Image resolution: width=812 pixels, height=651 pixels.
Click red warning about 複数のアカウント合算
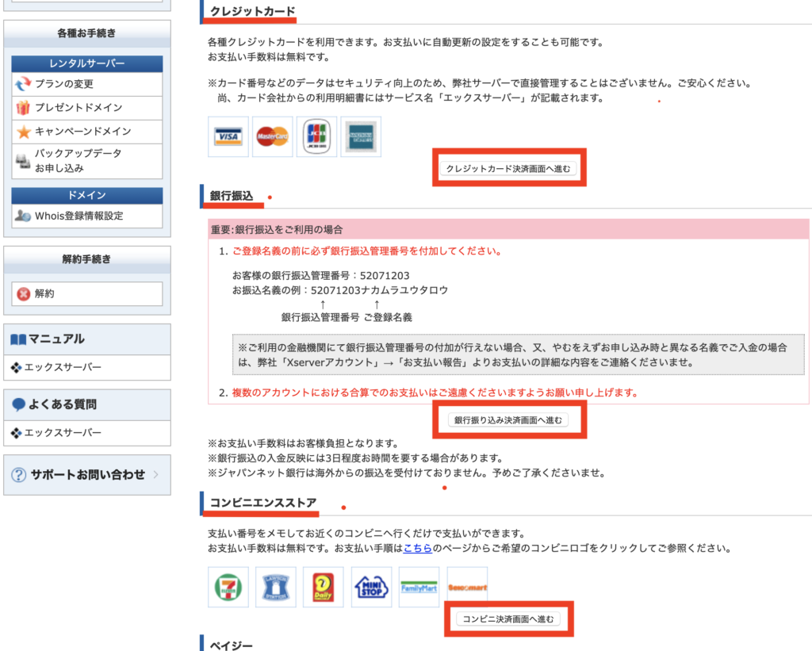pyautogui.click(x=435, y=393)
